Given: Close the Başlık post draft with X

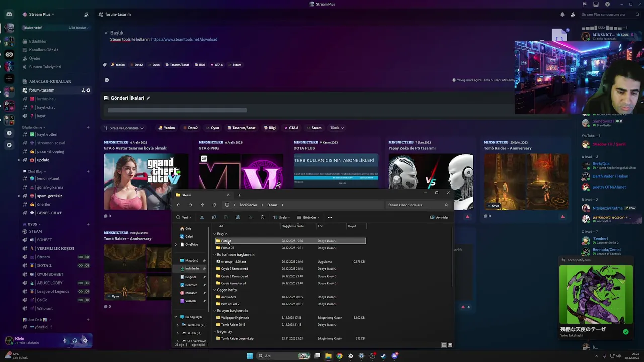Looking at the screenshot, I should click(x=106, y=33).
